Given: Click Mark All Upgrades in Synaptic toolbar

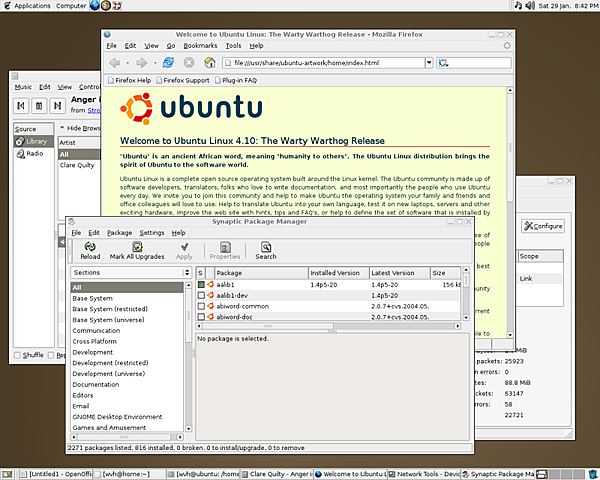Looking at the screenshot, I should click(137, 251).
